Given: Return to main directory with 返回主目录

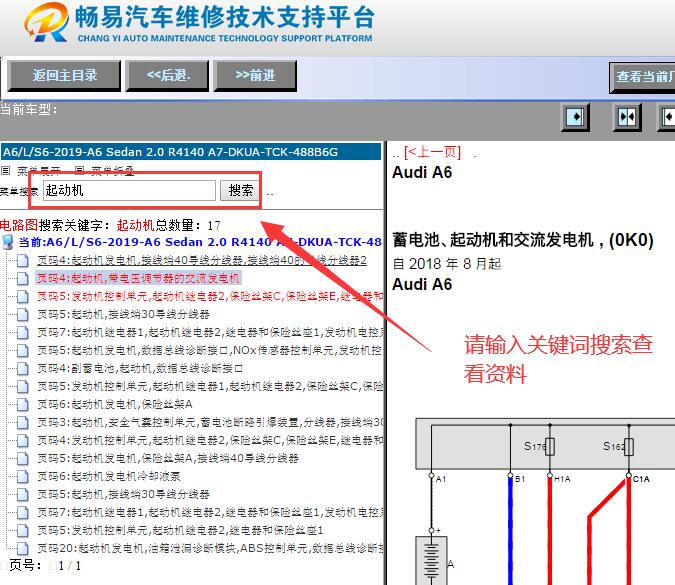Looking at the screenshot, I should 65,76.
